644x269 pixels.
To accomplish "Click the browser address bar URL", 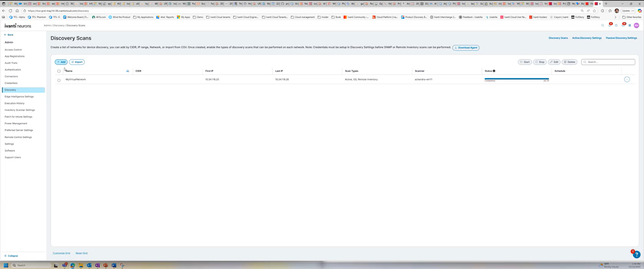I will click(x=58, y=11).
